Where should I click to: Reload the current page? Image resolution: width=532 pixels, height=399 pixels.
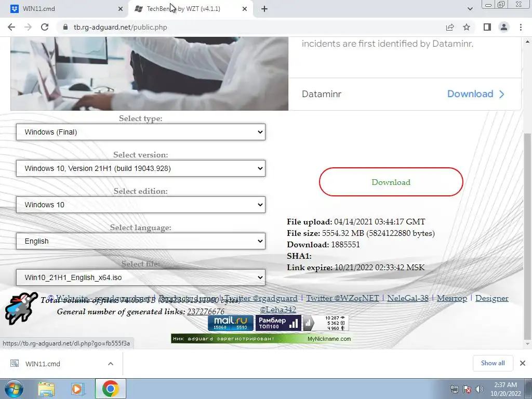click(45, 27)
